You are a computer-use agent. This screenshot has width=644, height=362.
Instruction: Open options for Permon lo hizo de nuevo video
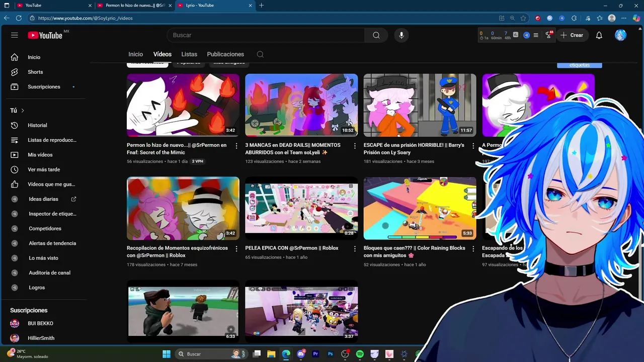236,146
